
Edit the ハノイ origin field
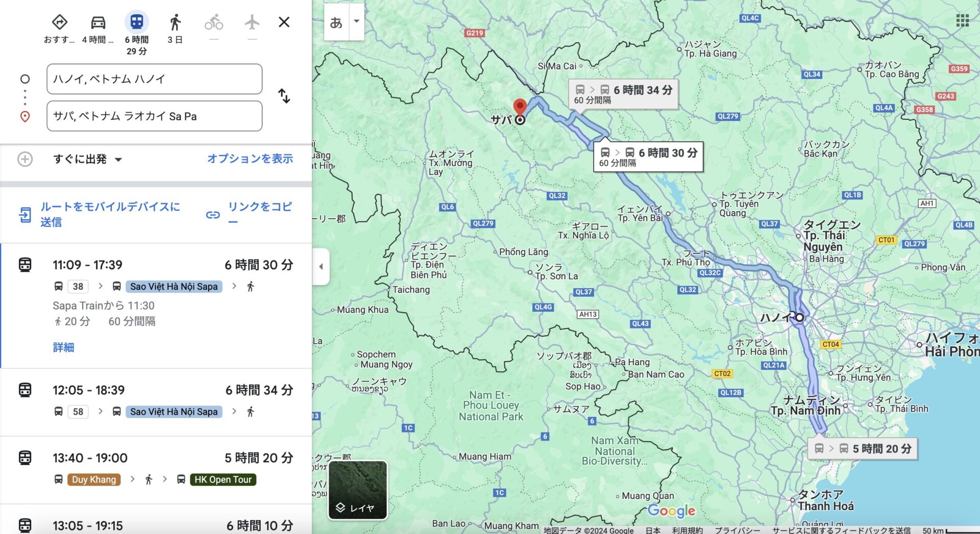[x=155, y=79]
